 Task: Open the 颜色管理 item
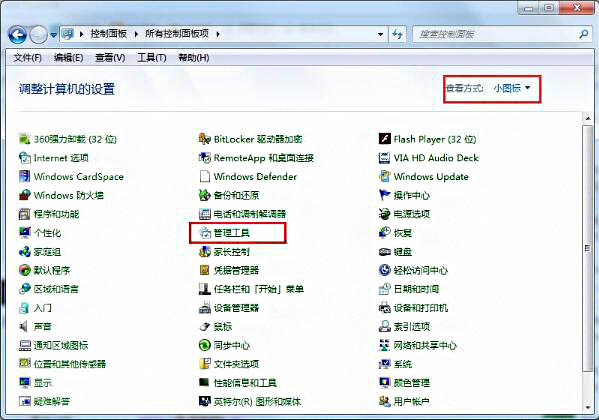(404, 383)
